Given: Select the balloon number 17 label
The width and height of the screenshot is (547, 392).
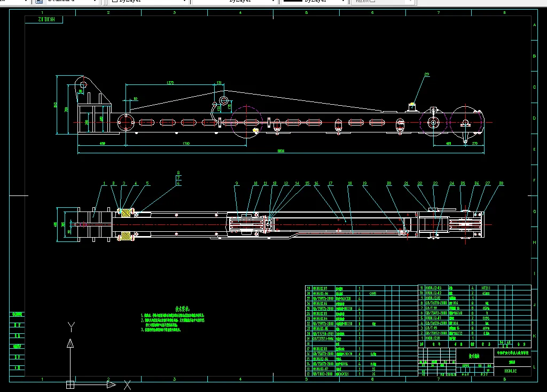Looking at the screenshot, I should 330,183.
